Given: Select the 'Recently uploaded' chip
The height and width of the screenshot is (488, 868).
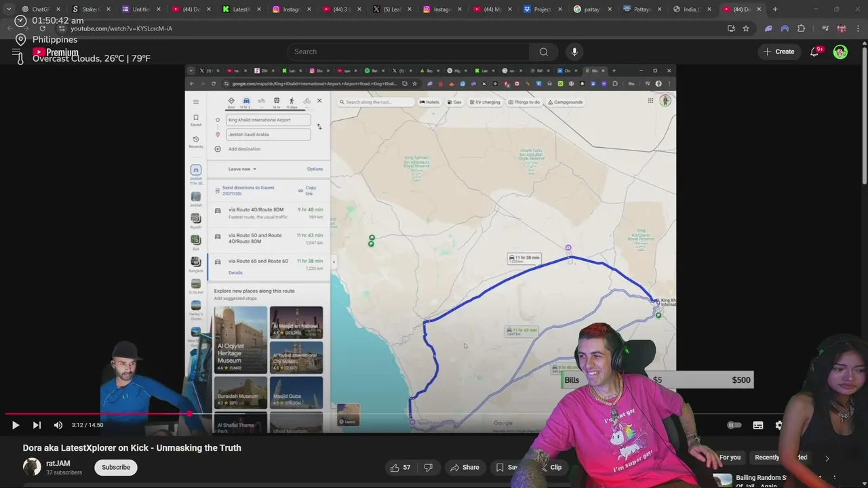Looking at the screenshot, I should point(781,457).
